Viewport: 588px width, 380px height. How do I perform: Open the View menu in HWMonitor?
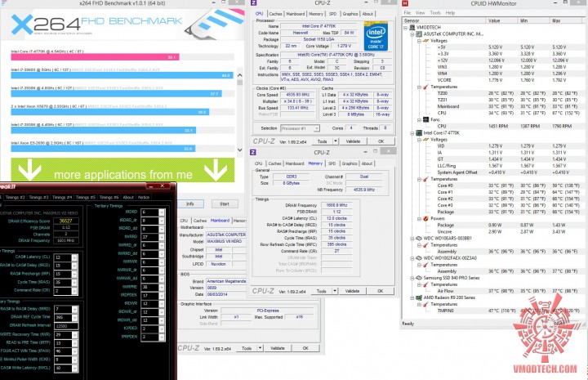(x=420, y=13)
